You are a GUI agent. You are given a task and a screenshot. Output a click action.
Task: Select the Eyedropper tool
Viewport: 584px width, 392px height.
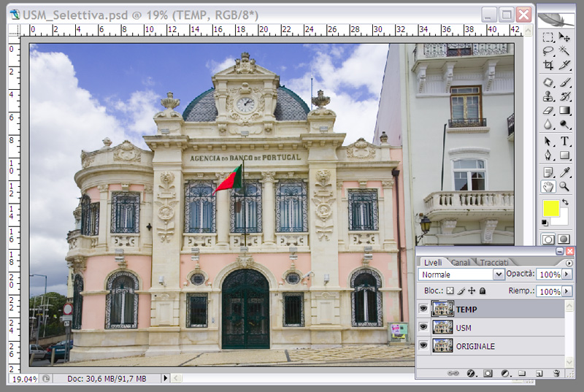pos(564,171)
